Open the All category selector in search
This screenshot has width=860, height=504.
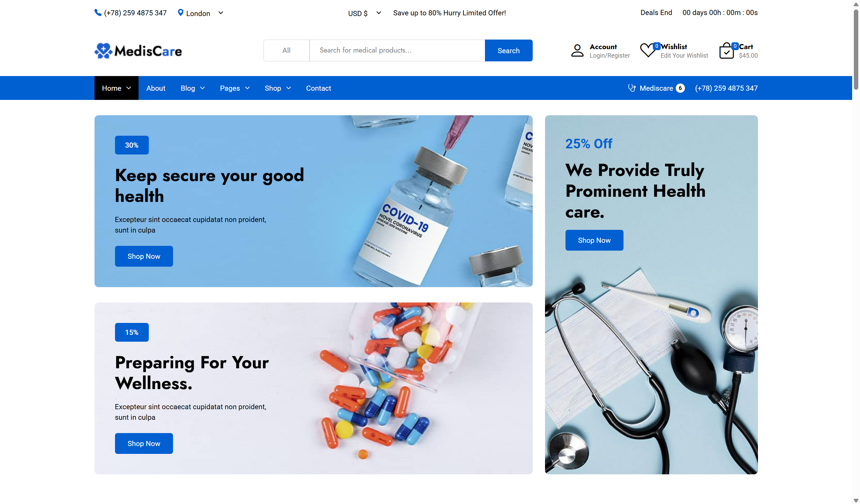[x=286, y=50]
